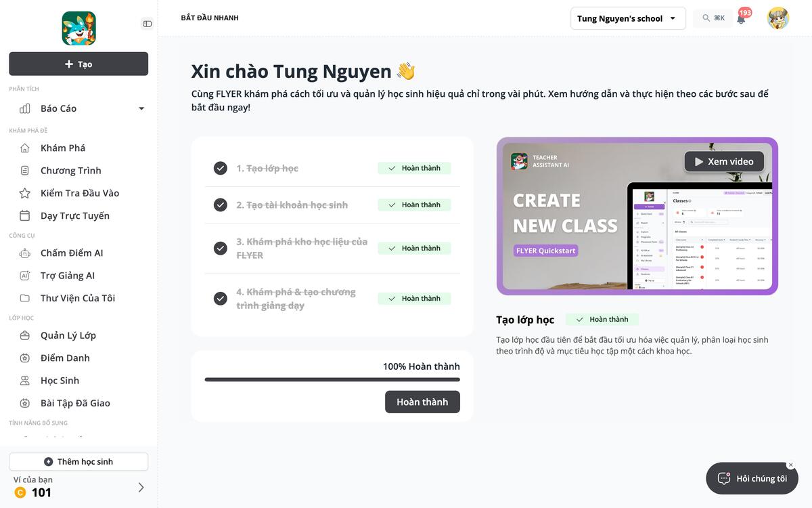Viewport: 812px width, 508px height.
Task: Toggle Khám phá kho học liệu checkmark
Action: (x=220, y=248)
